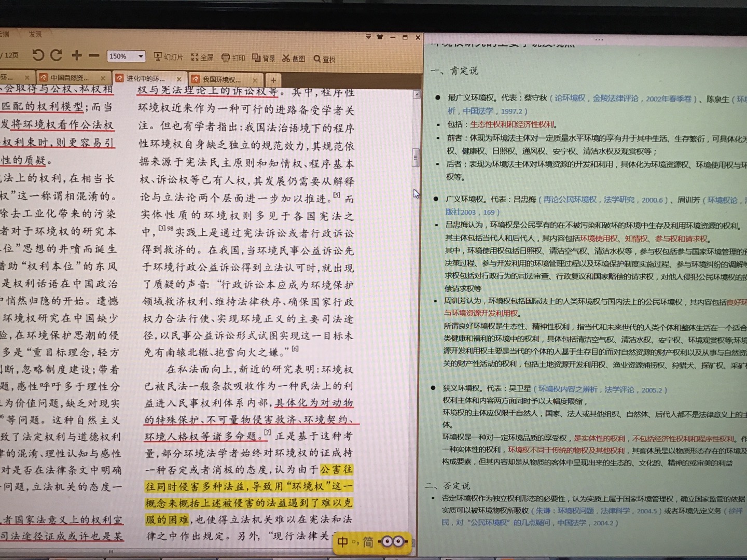Open the 环境权内容之解析 citation link

568,389
